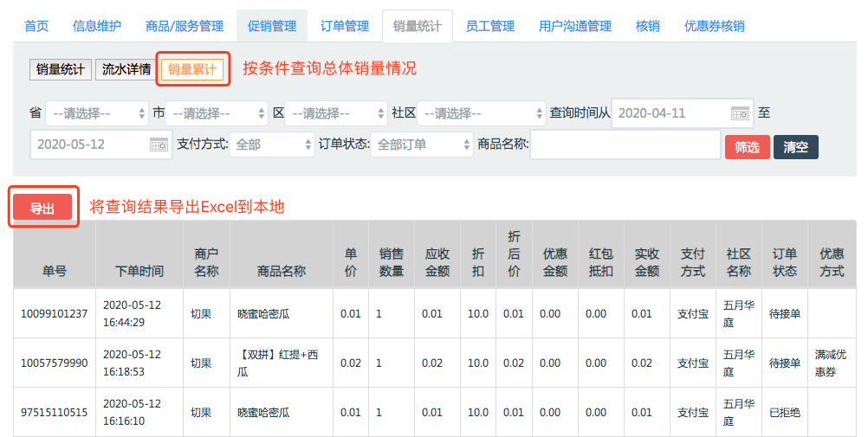Click order number 10057579990
Viewport: 868px width, 437px height.
click(55, 363)
